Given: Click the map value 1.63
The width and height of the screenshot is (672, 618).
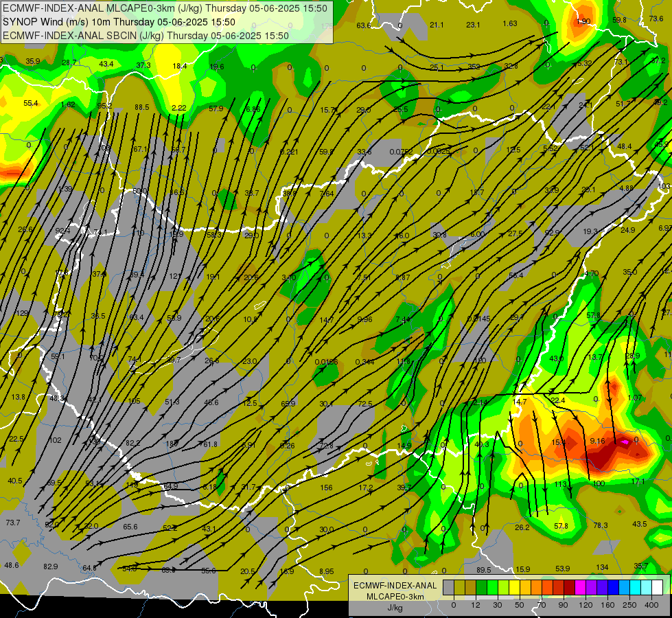Looking at the screenshot, I should [x=510, y=23].
